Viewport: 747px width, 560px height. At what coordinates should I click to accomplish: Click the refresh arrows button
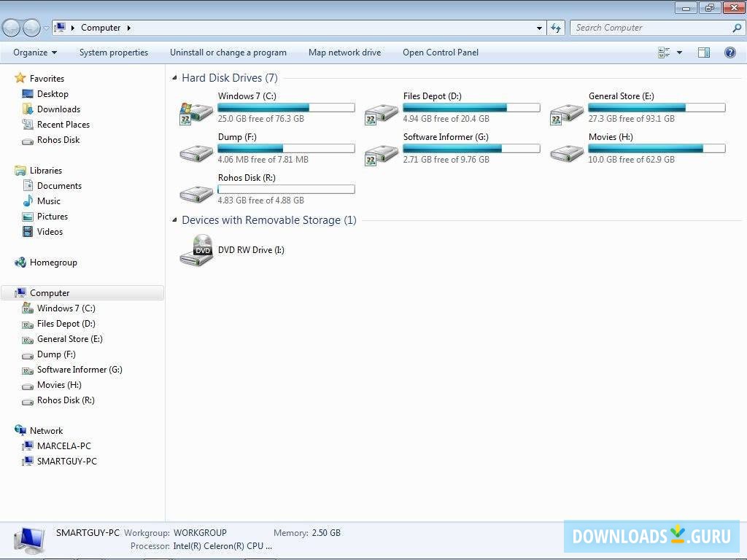click(556, 28)
